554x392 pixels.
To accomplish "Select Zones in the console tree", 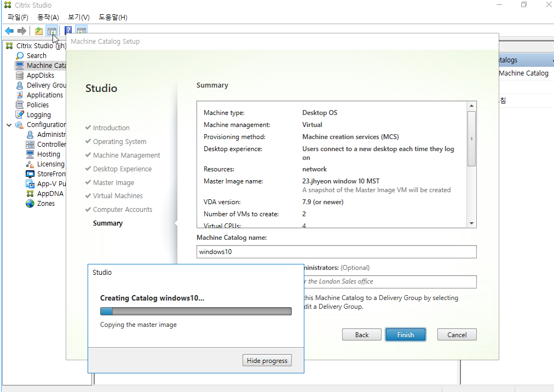I will 46,204.
